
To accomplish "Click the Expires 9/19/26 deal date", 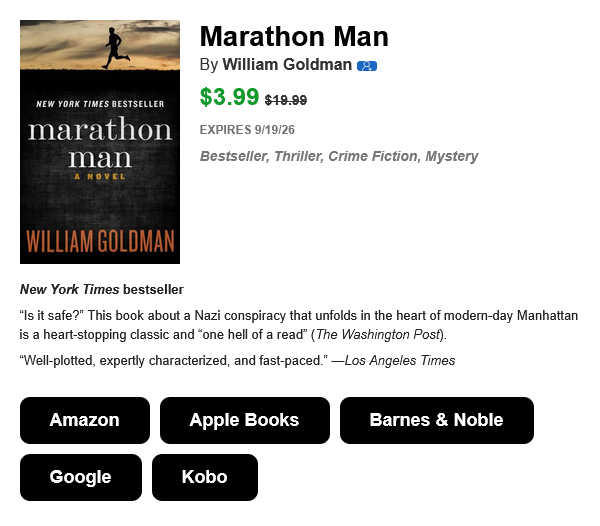I will click(x=247, y=130).
